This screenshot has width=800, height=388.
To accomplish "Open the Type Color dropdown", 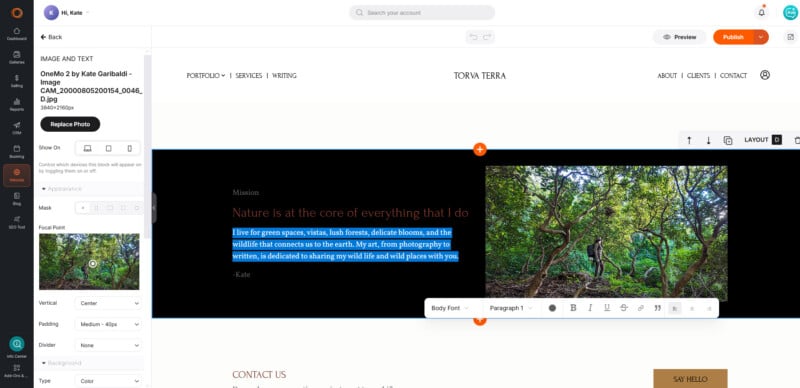I will (x=108, y=381).
